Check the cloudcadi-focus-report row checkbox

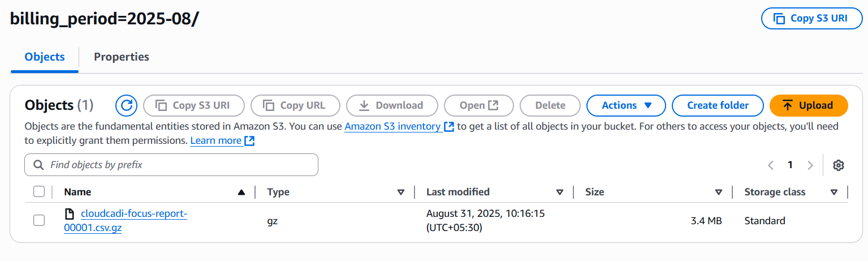[39, 221]
